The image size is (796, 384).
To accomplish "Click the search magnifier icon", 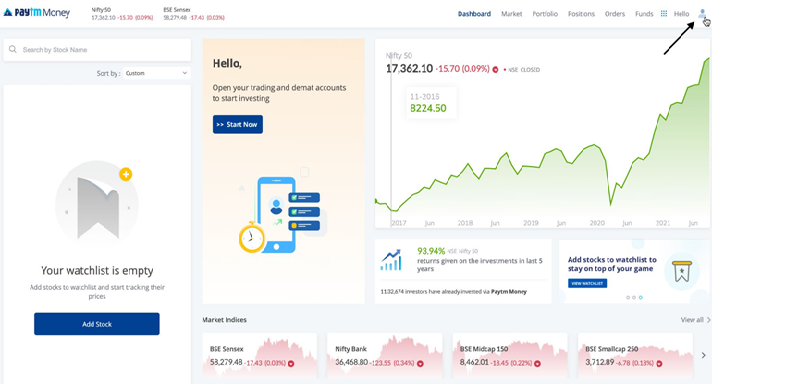I will pos(13,50).
